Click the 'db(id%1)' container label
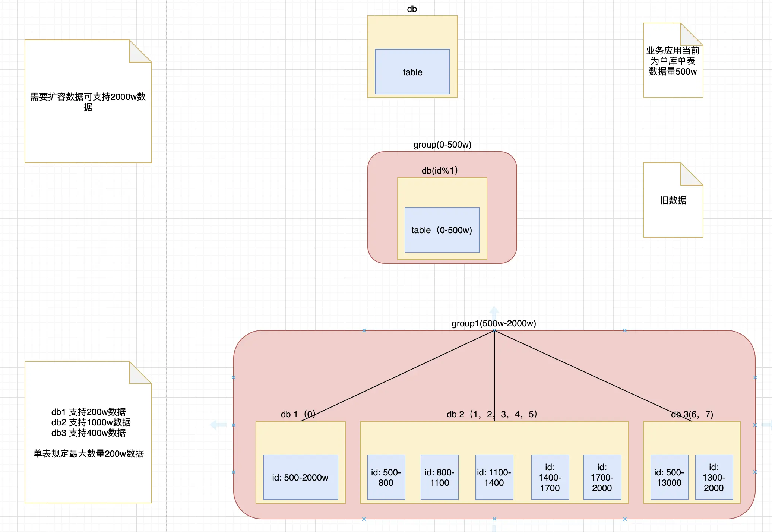This screenshot has height=532, width=772. tap(439, 171)
